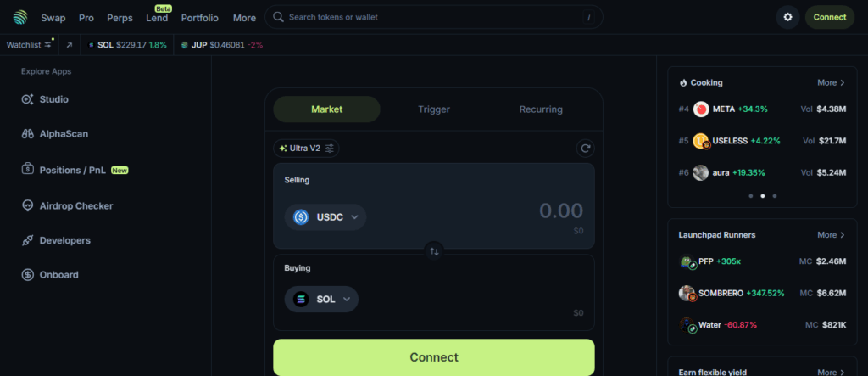The height and width of the screenshot is (376, 868).
Task: Click the watchlist filter icon
Action: (48, 45)
